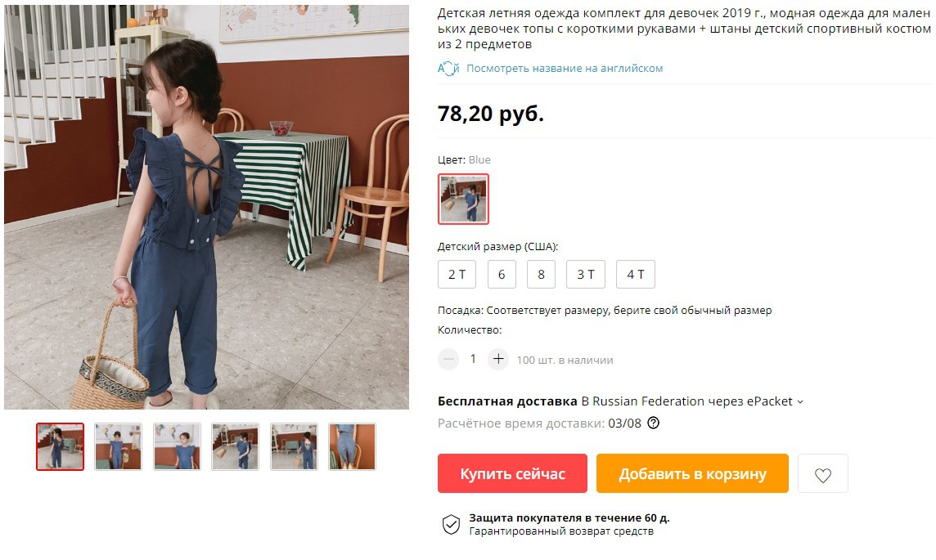Open delivery time help question mark
Screen dimensions: 936x560
pyautogui.click(x=654, y=423)
